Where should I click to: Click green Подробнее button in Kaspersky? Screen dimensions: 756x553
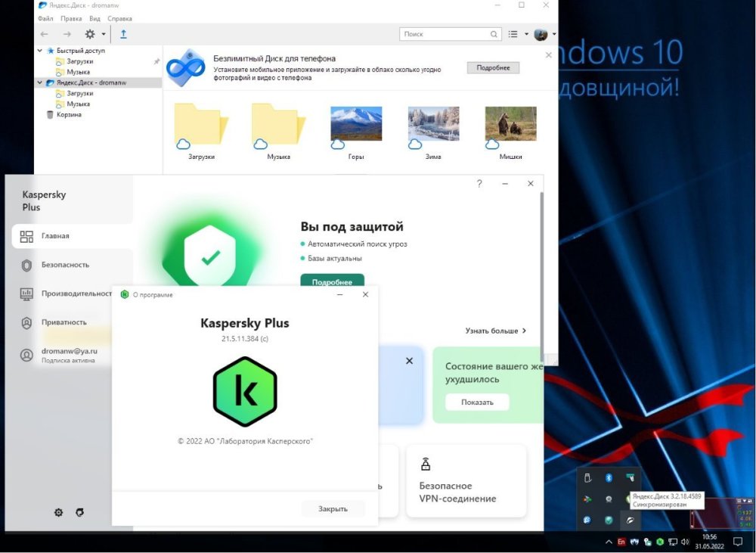(332, 281)
